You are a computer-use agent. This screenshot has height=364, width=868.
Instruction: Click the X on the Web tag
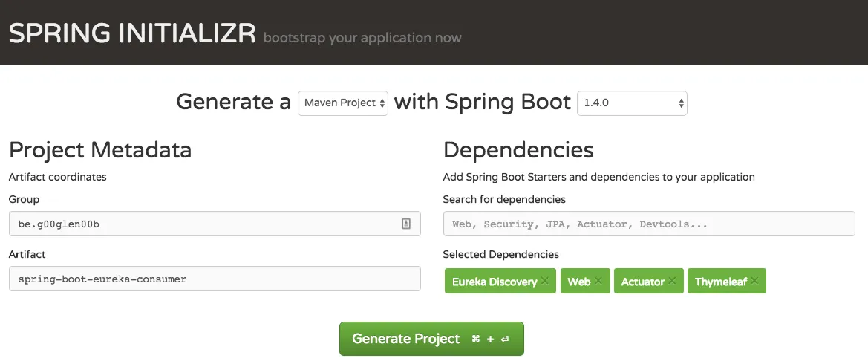[598, 281]
